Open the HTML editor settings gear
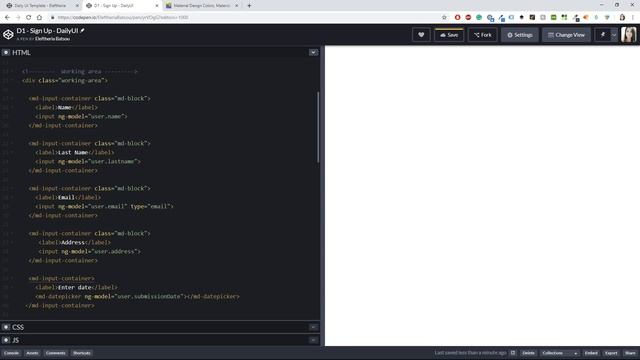This screenshot has height=360, width=640. click(x=6, y=52)
